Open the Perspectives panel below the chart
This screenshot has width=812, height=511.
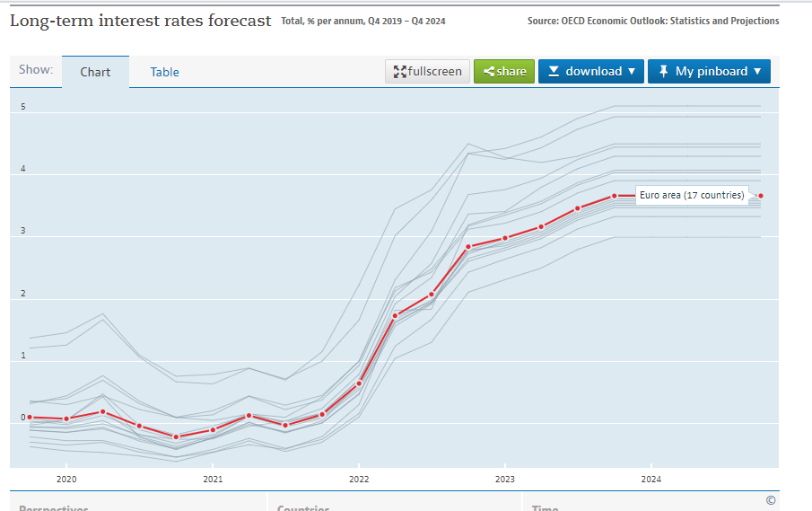tap(54, 507)
